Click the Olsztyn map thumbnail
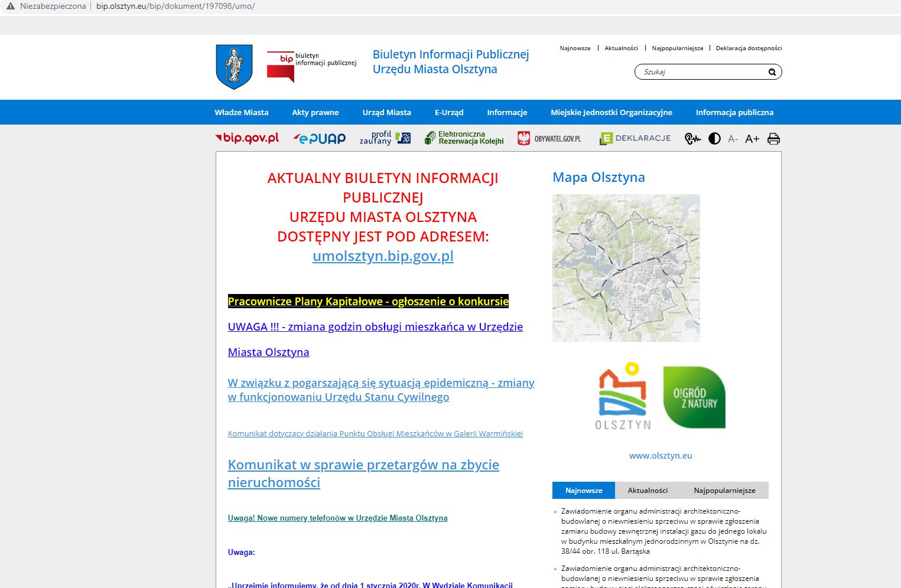The height and width of the screenshot is (588, 901). [626, 268]
